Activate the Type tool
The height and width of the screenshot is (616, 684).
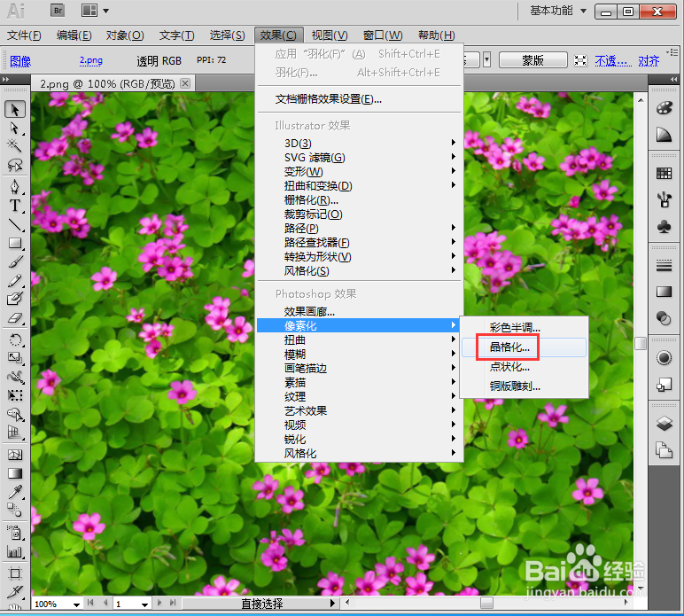click(15, 206)
